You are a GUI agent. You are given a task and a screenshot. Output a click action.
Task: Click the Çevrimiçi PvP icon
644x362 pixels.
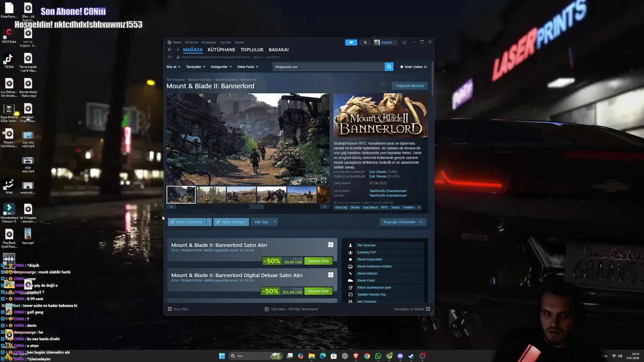point(351,252)
